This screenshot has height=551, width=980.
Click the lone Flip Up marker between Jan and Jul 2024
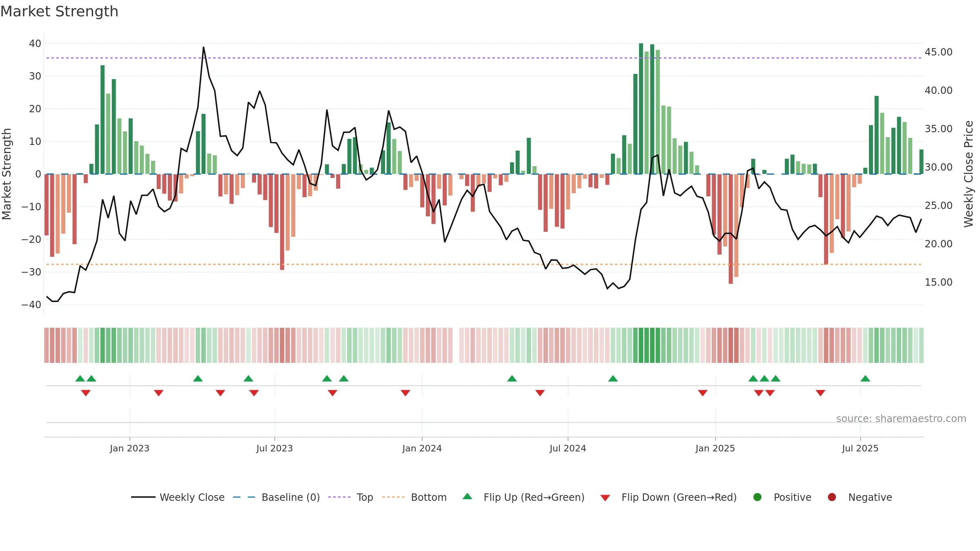[x=512, y=378]
